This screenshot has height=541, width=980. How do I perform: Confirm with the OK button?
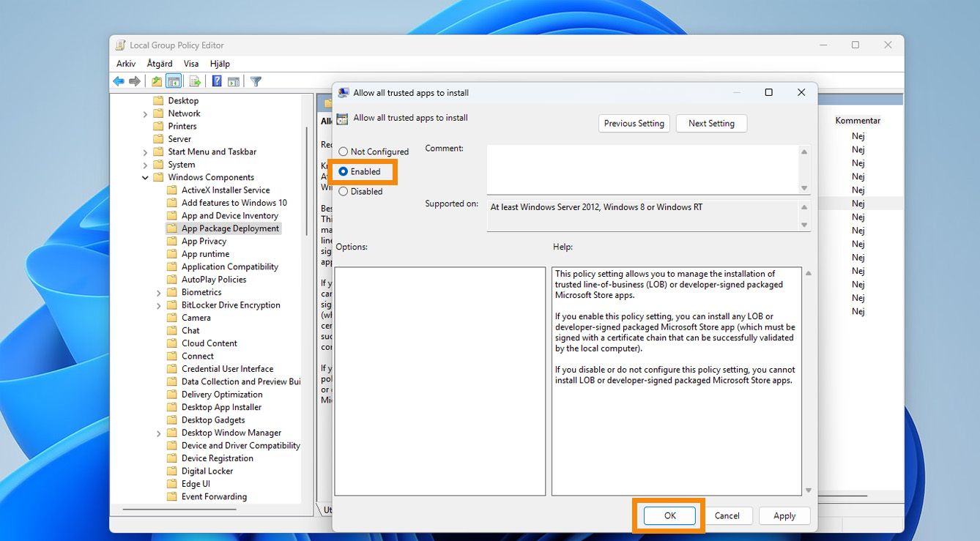[x=670, y=515]
